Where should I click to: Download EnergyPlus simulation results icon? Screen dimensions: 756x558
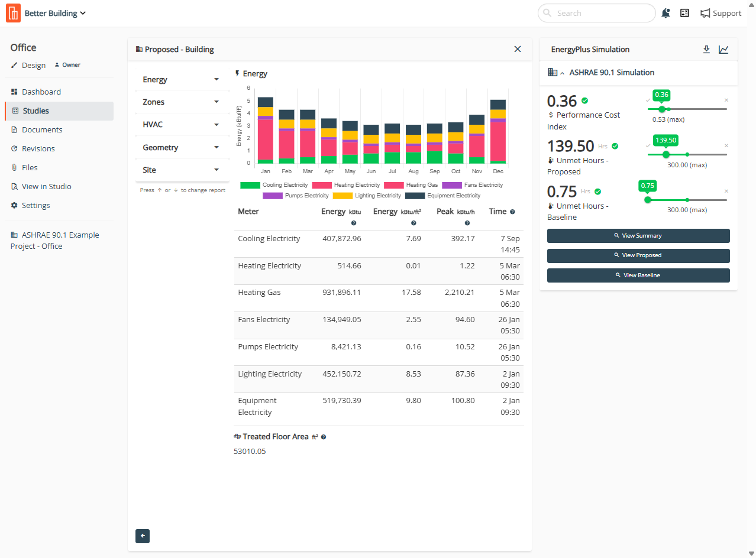point(706,50)
